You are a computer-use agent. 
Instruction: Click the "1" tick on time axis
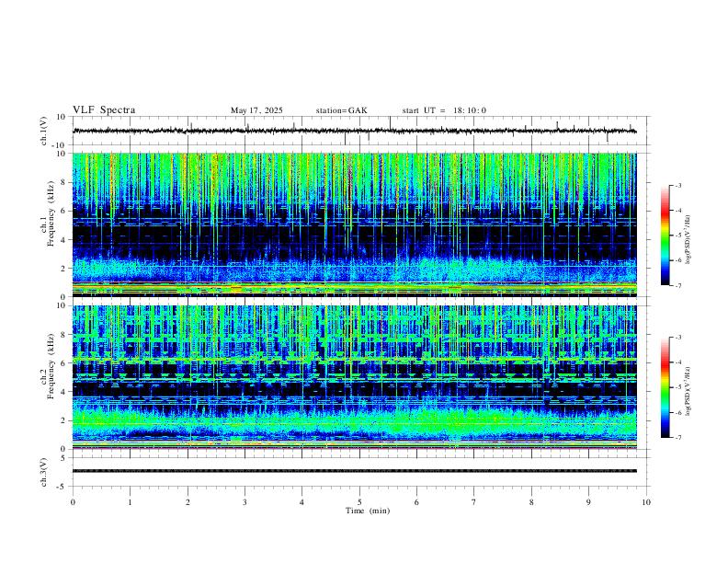[x=130, y=502]
